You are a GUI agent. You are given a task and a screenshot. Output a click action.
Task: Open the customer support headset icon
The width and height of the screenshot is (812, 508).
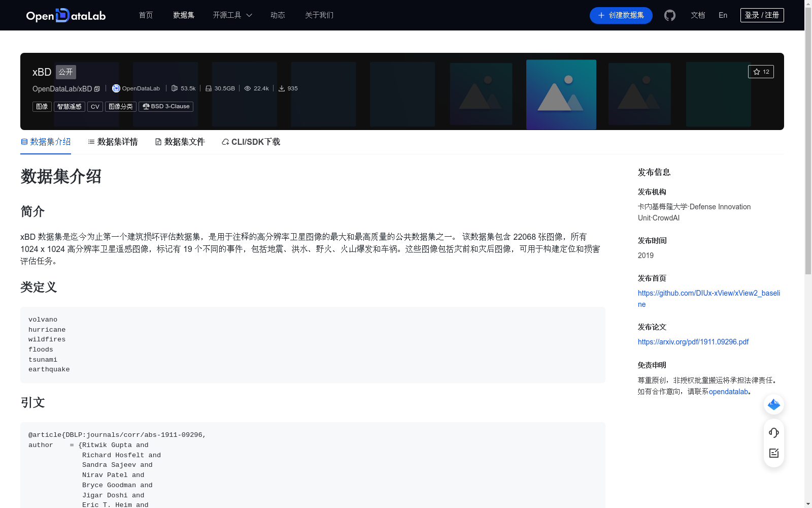point(774,432)
